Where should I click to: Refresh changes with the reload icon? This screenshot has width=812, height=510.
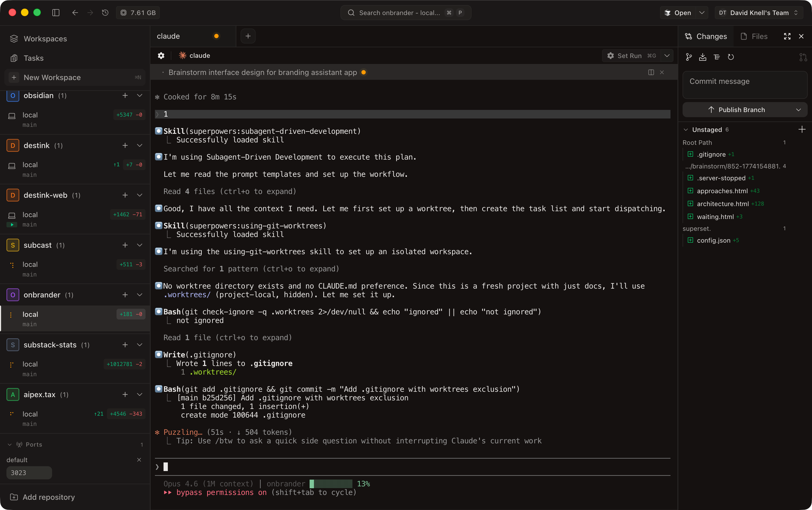[730, 57]
